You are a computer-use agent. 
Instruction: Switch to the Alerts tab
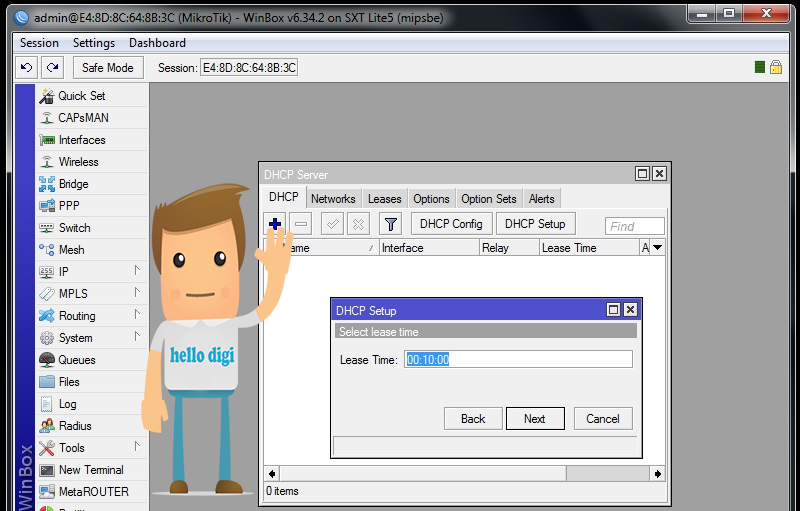542,199
